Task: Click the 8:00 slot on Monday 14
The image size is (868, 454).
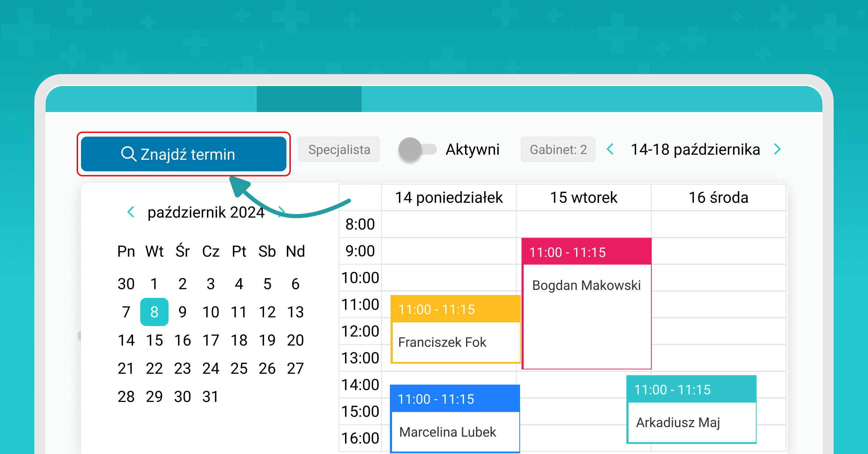Action: coord(449,224)
